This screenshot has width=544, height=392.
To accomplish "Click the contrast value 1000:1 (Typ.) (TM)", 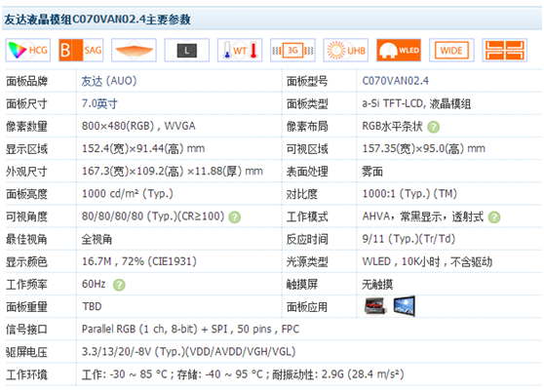I will [409, 194].
